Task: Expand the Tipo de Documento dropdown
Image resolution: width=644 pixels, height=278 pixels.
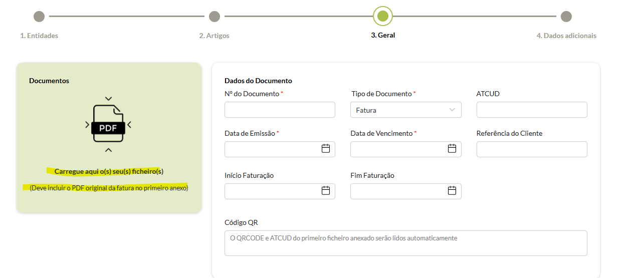Action: (x=405, y=110)
